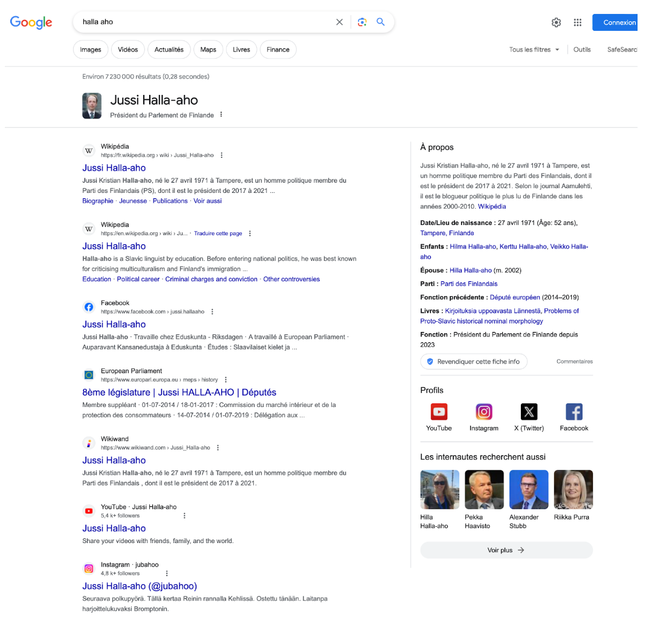
Task: Select the Livres filter tab
Action: 241,50
